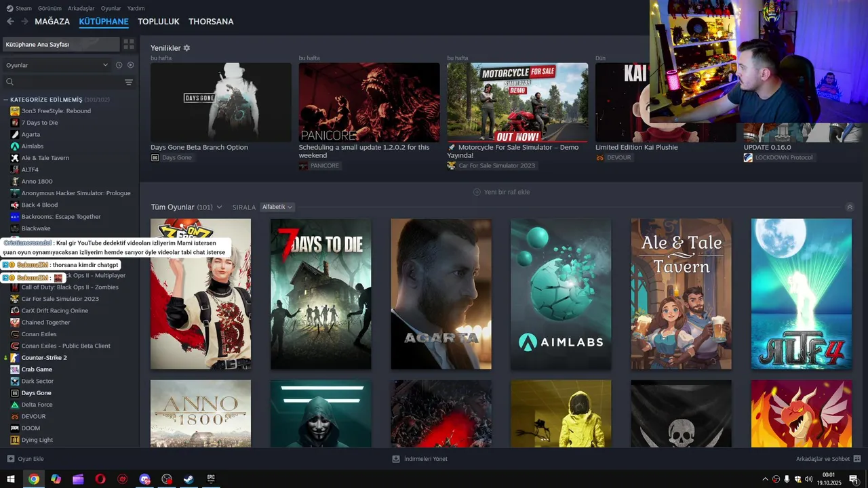This screenshot has height=488, width=868.
Task: Open the THORSANA profile tab
Action: coord(211,22)
